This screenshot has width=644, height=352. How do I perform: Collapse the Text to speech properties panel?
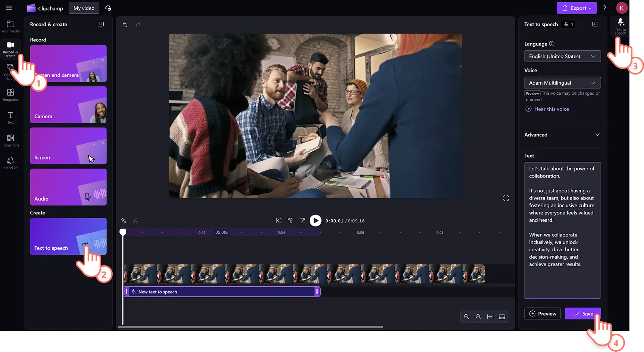(x=595, y=24)
